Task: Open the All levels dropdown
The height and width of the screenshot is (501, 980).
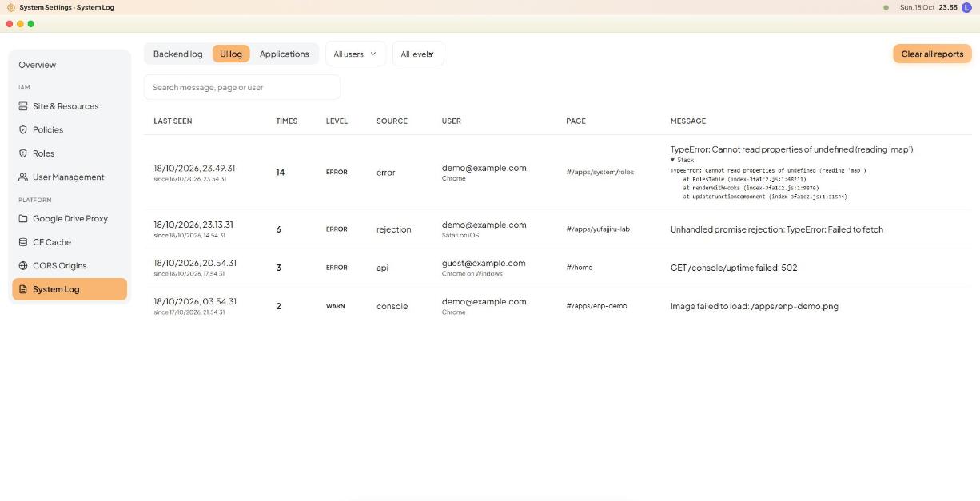Action: click(418, 54)
